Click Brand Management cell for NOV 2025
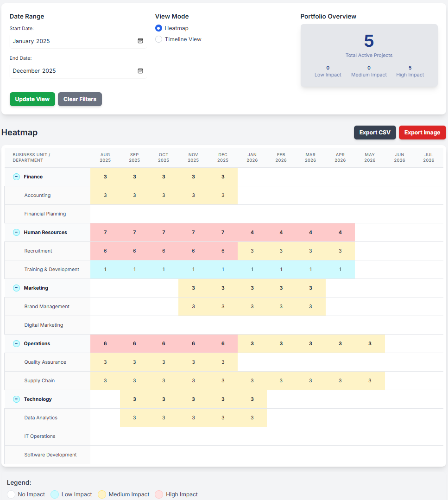This screenshot has height=500, width=448. click(193, 306)
